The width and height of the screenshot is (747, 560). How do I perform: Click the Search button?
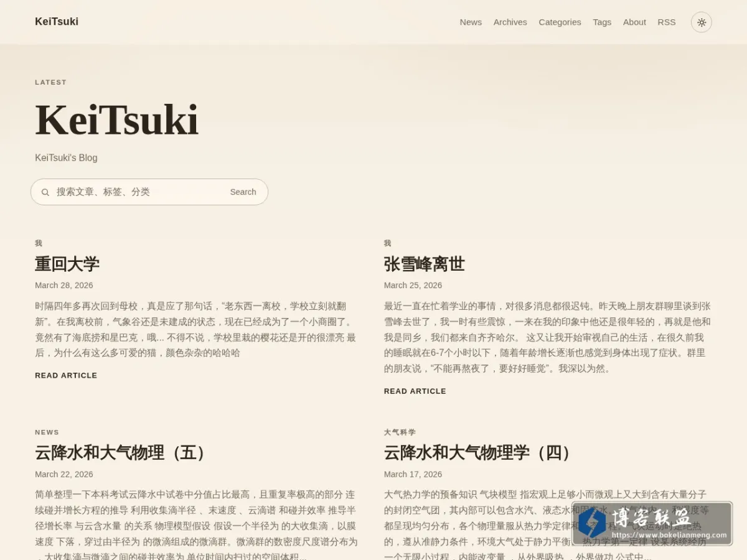tap(243, 192)
